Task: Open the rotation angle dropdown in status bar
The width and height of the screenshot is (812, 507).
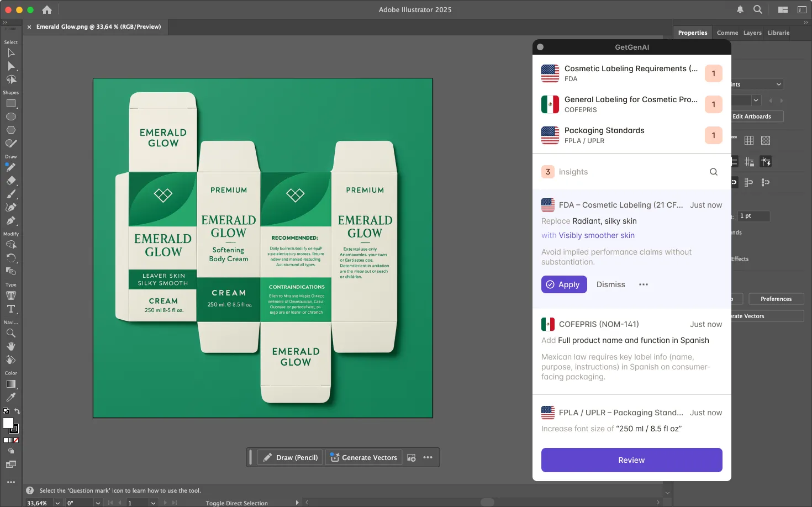Action: pos(98,503)
